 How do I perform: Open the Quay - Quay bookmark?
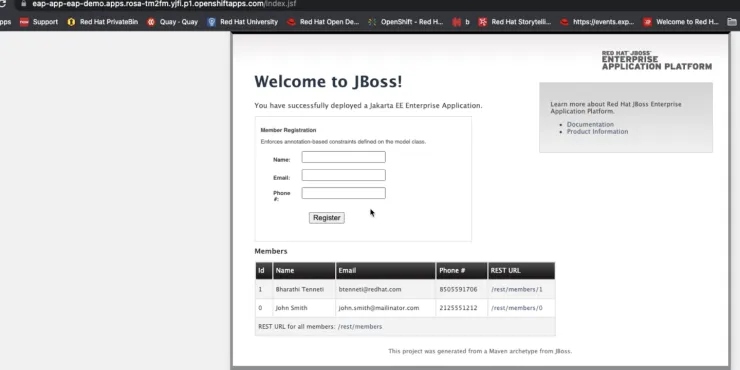tap(172, 22)
